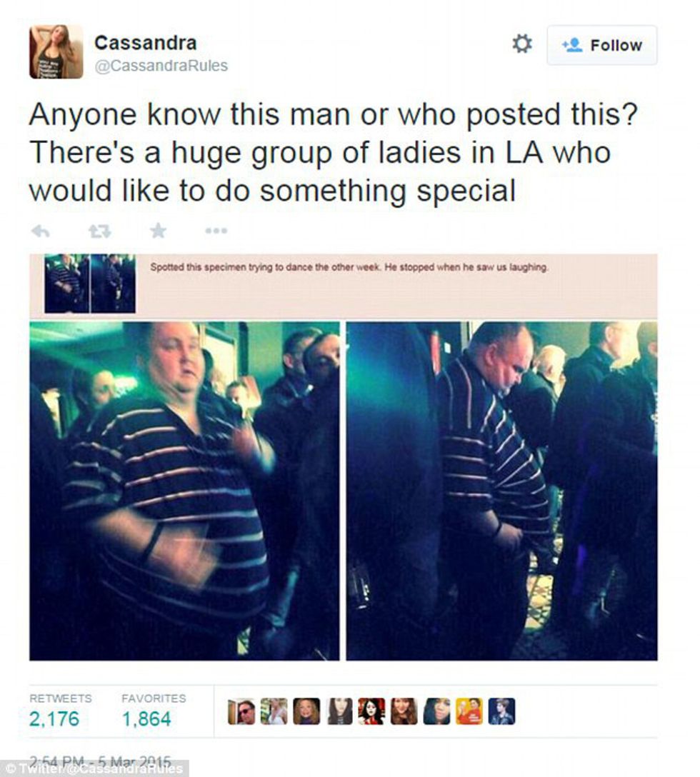
Task: Click the small thumbnail in the embedded post
Action: pos(90,284)
